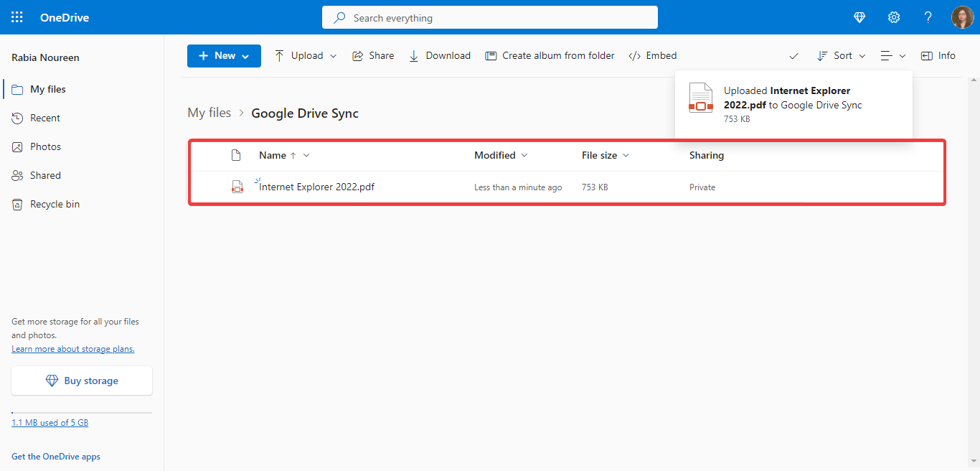This screenshot has height=471, width=980.
Task: Open the Help question mark icon
Action: click(x=928, y=17)
